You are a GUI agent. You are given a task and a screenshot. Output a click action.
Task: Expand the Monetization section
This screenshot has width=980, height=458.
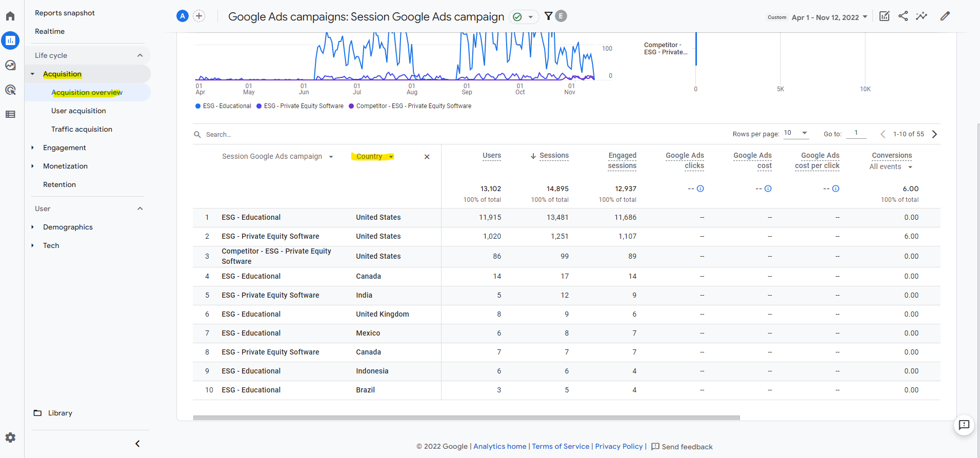[32, 166]
